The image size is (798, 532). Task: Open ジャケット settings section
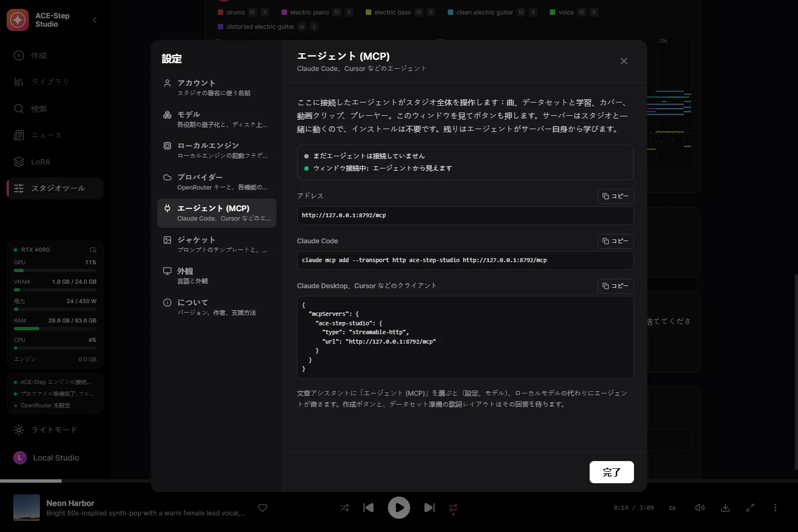click(217, 244)
